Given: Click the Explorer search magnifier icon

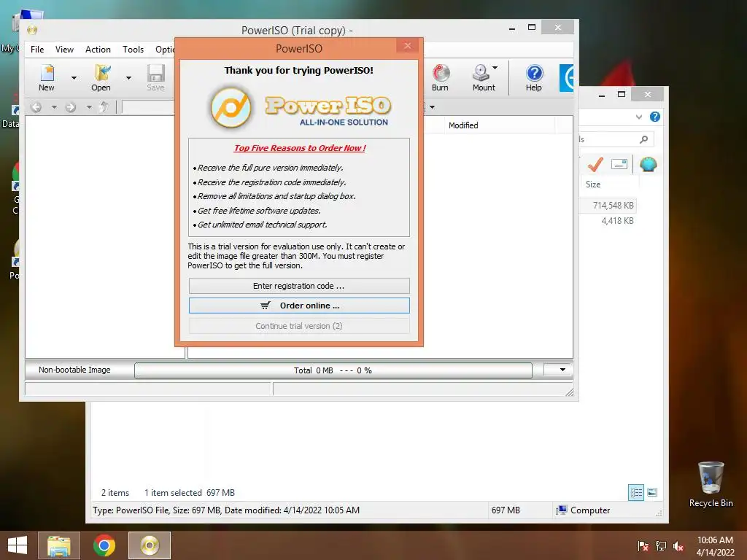Looking at the screenshot, I should [x=643, y=139].
